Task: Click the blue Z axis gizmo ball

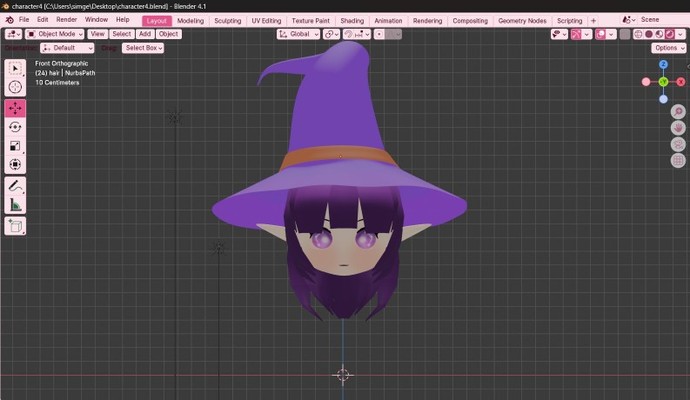Action: pyautogui.click(x=663, y=65)
